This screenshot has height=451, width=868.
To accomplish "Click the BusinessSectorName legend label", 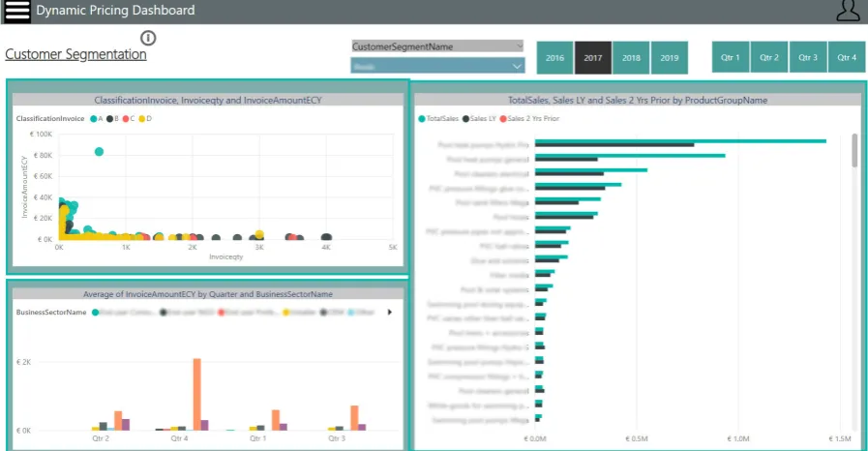I will click(x=51, y=312).
